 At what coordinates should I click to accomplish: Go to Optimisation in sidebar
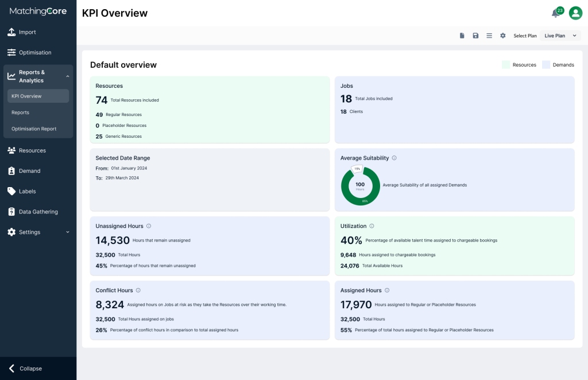coord(38,52)
